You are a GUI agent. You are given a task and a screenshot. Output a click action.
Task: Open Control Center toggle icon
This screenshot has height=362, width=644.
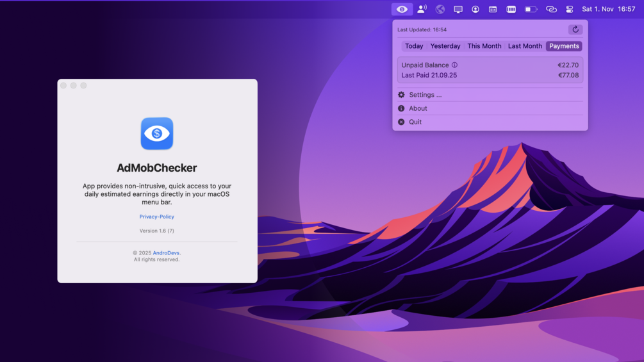569,9
